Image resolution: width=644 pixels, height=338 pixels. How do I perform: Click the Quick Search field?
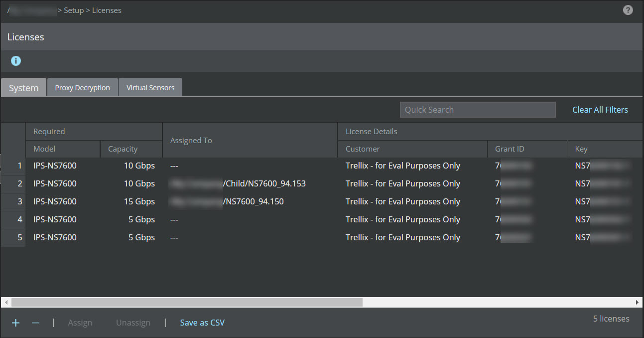click(478, 110)
